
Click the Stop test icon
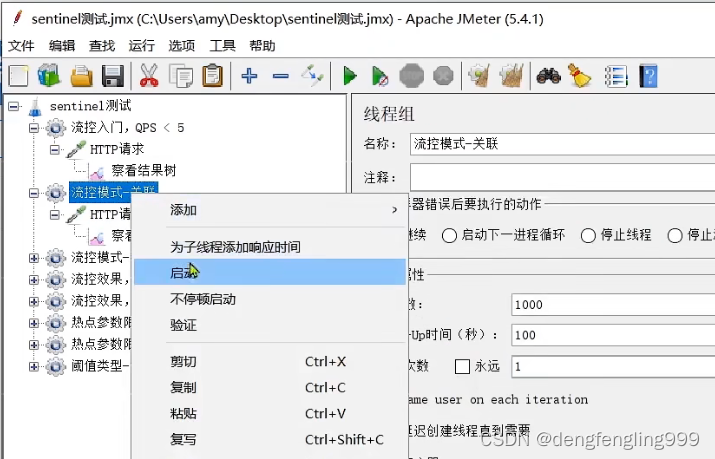pos(411,76)
